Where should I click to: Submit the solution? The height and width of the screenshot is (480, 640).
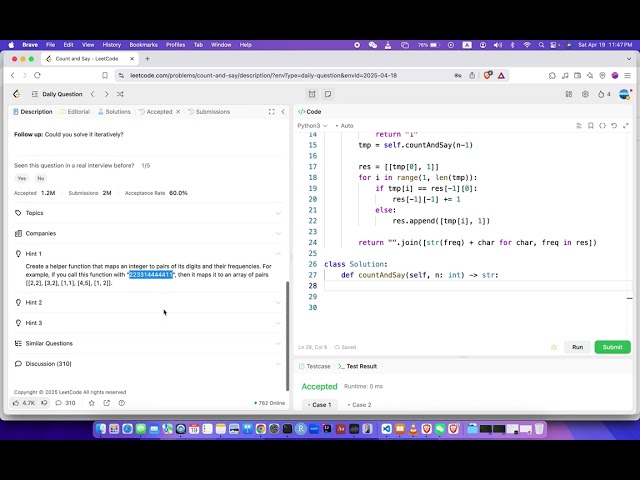coord(613,347)
